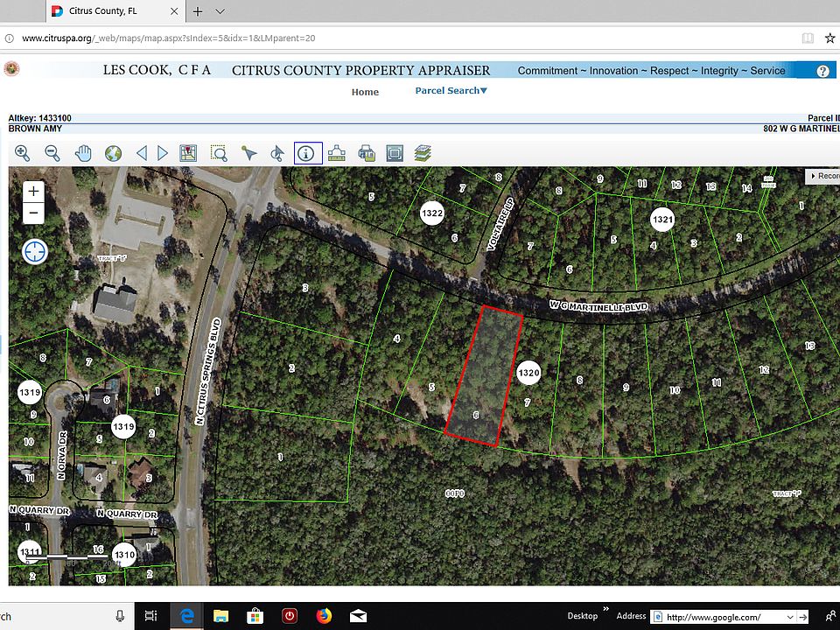Select the identify info tool
The height and width of the screenshot is (630, 840).
coord(308,153)
